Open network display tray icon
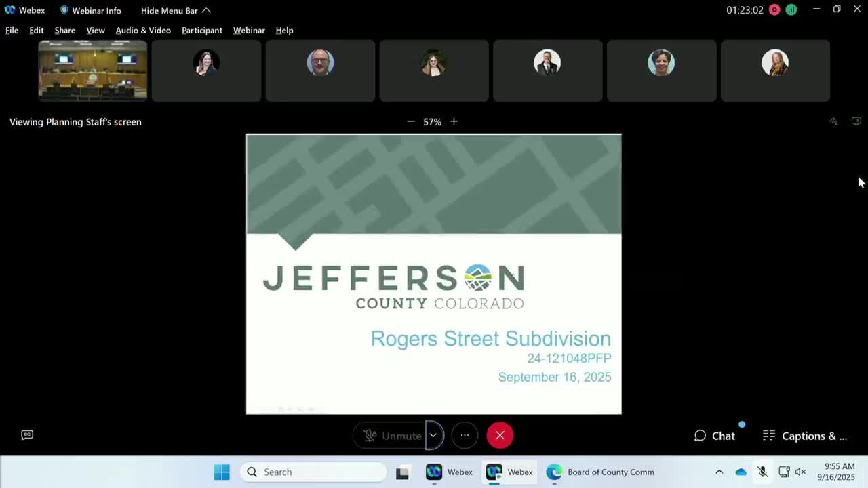This screenshot has height=488, width=868. tap(784, 472)
